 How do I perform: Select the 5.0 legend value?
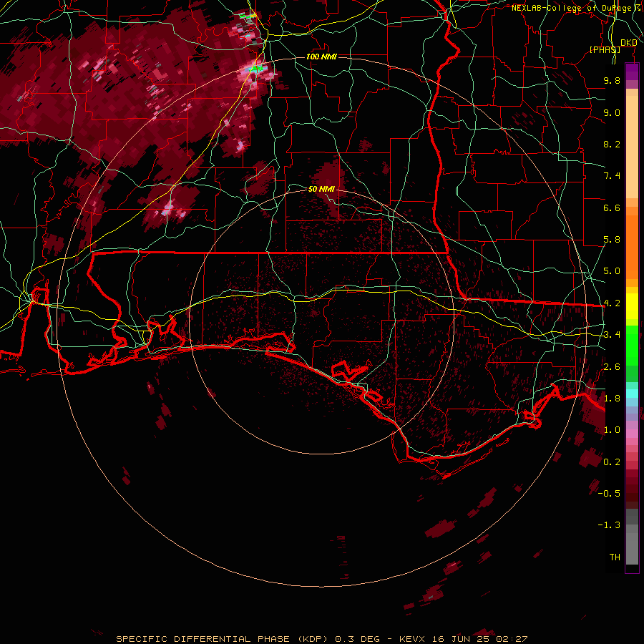click(612, 271)
